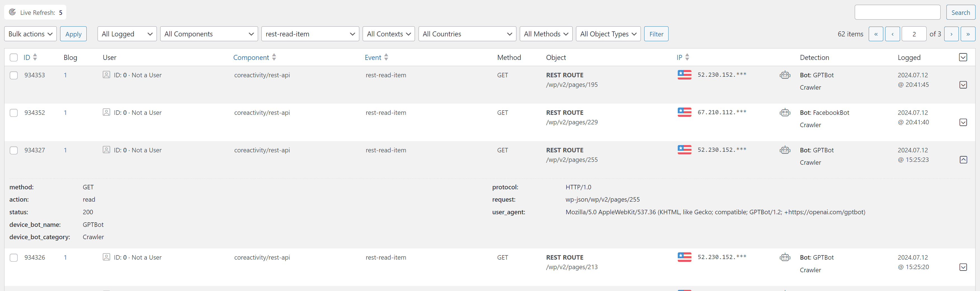Expand details for row 934326

[963, 267]
